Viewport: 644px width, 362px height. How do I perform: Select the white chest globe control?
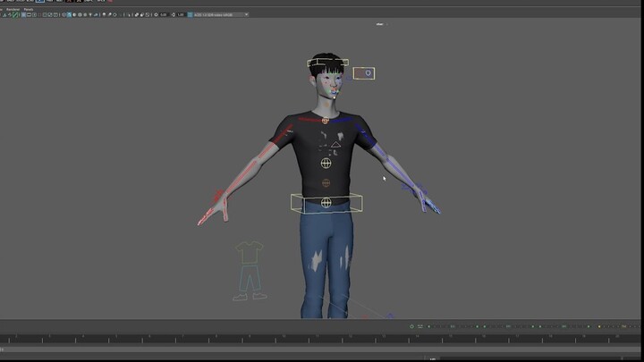[326, 164]
